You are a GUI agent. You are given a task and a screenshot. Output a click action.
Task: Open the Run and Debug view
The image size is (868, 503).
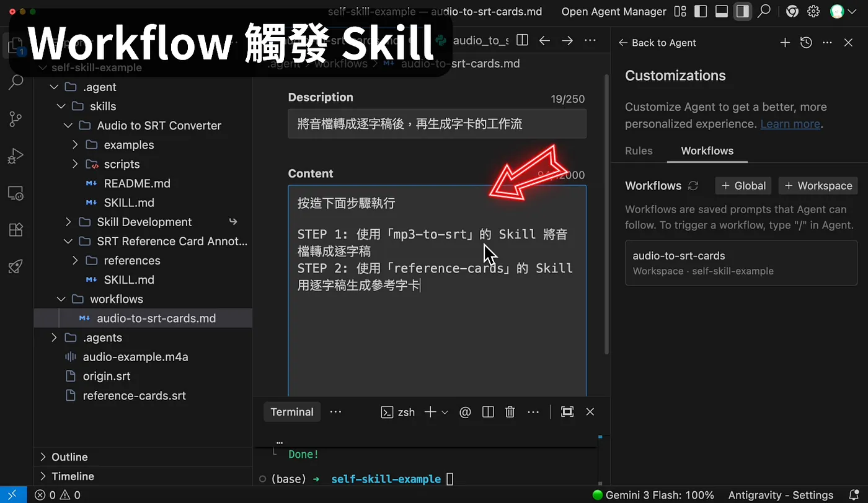[16, 156]
